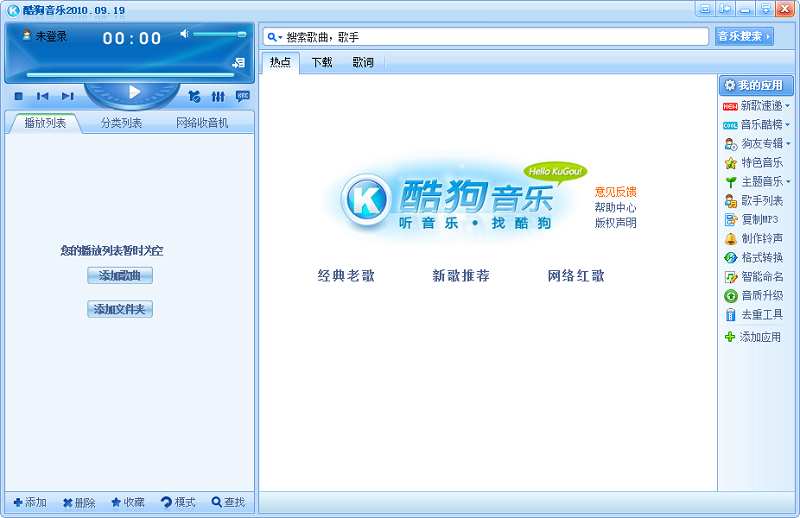Open the 去重工具 app
This screenshot has height=518, width=800.
754,314
